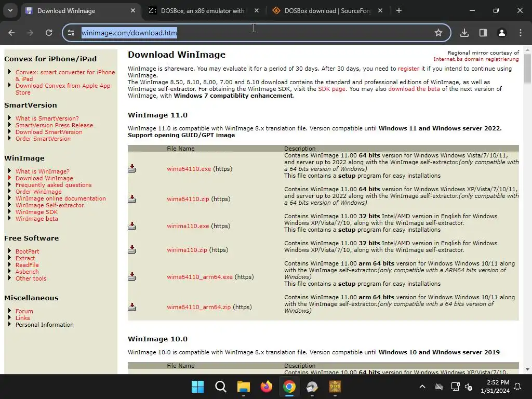Image resolution: width=532 pixels, height=399 pixels.
Task: Open the notifications bell in system tray
Action: pos(518,387)
